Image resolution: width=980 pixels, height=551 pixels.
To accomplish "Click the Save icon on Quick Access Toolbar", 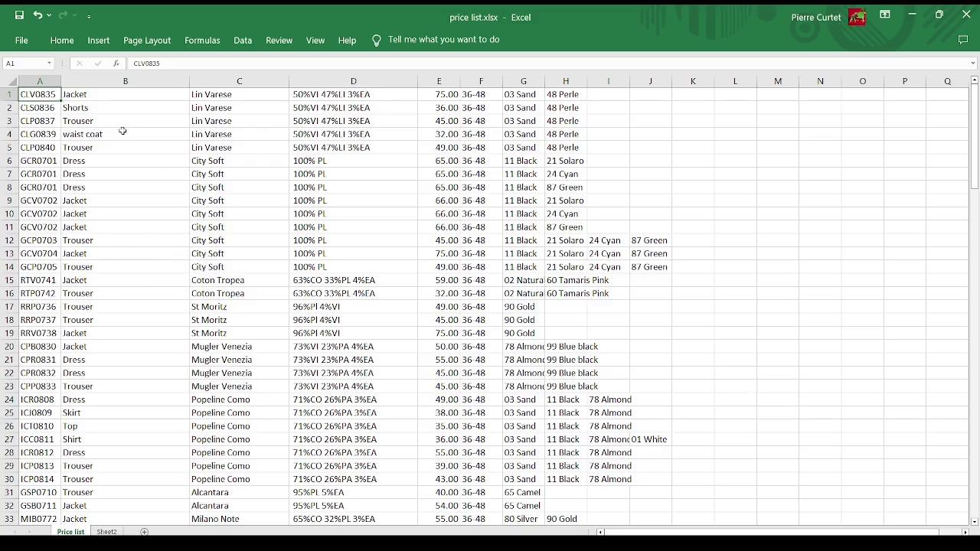I will [x=19, y=15].
